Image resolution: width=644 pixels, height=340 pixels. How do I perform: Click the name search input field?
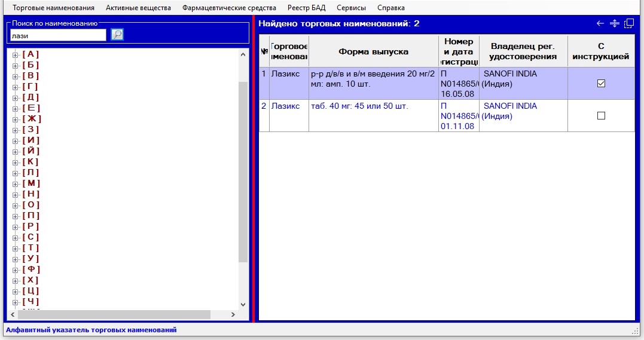tap(58, 35)
